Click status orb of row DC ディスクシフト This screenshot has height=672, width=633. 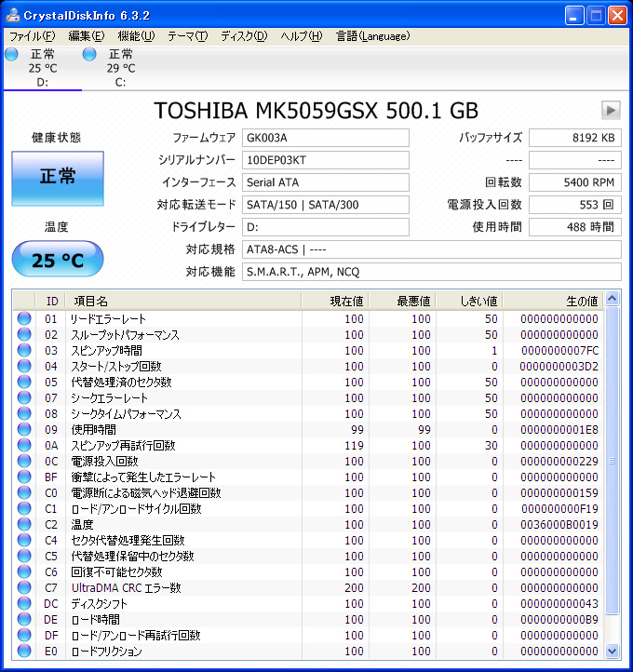24,604
